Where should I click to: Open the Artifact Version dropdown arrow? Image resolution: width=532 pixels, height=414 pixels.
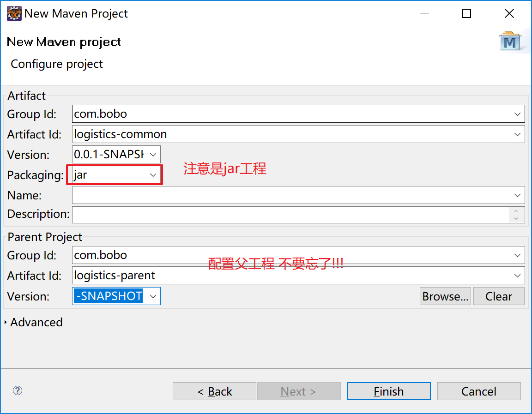[153, 155]
